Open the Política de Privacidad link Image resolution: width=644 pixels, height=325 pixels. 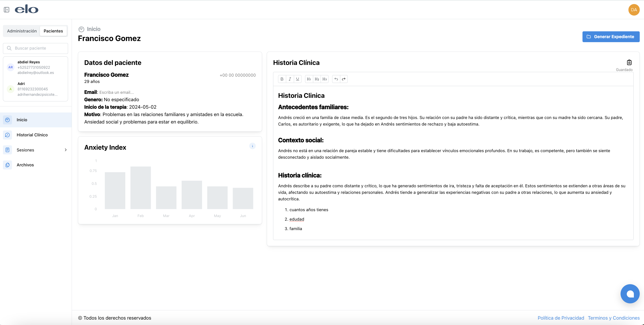pos(561,318)
